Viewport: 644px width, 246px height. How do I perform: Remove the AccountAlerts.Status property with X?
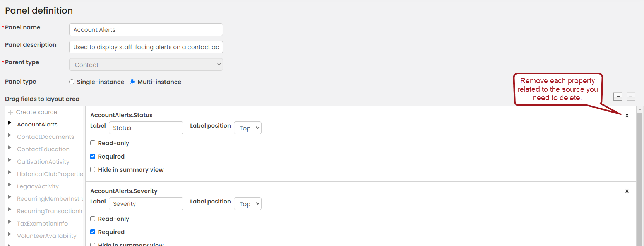click(x=627, y=116)
